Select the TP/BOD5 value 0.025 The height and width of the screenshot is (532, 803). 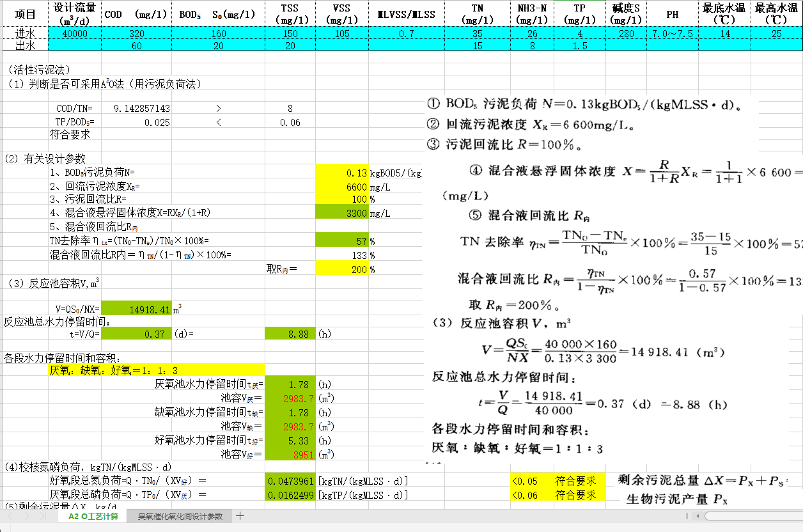(136, 121)
